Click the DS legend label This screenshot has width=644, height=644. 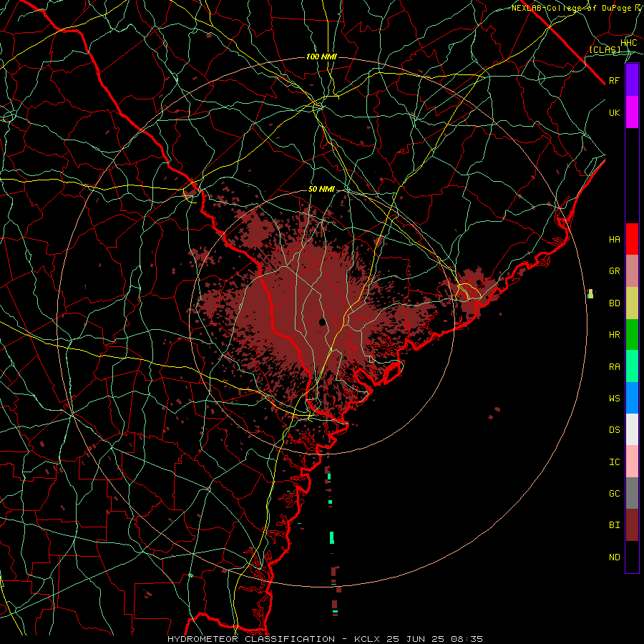[614, 430]
